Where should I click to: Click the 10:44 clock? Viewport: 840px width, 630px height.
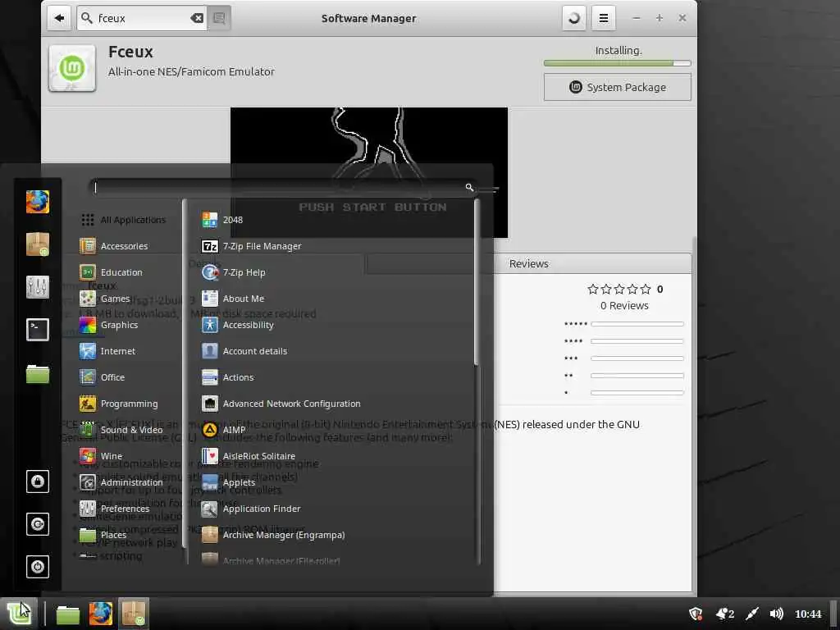point(808,614)
